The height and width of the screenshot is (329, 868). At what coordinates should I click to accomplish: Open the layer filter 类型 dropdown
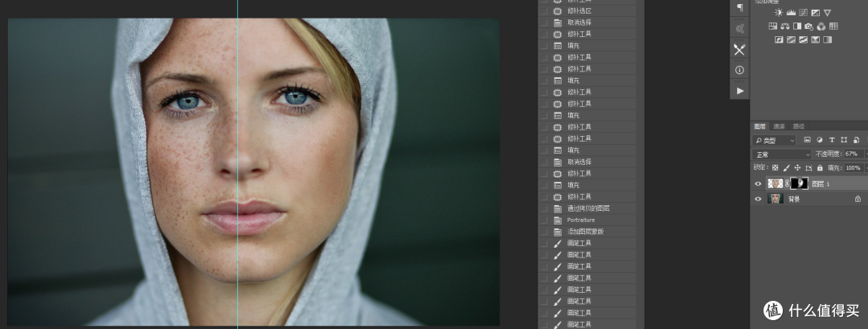click(x=774, y=140)
